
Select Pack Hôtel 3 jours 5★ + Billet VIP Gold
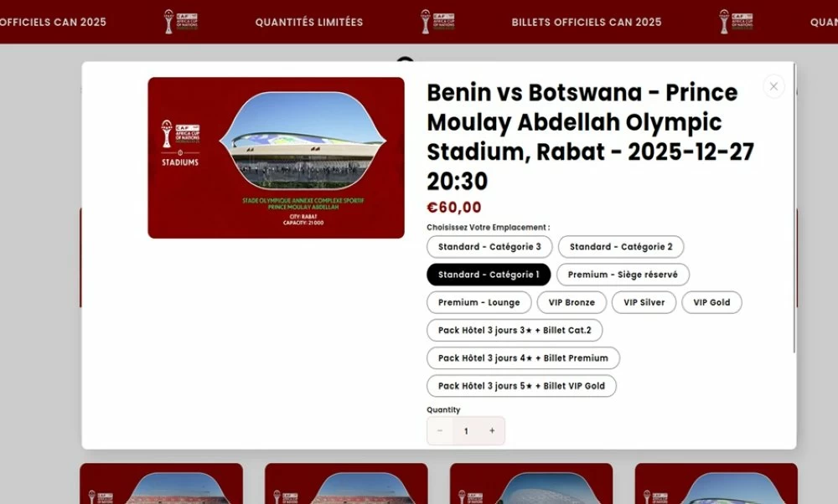click(x=520, y=386)
